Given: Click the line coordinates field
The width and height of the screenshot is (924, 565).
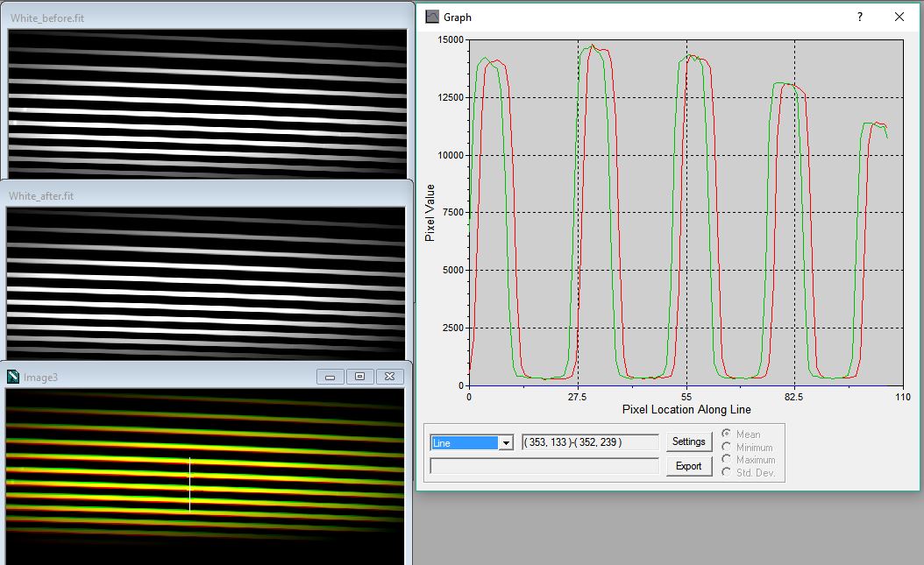Looking at the screenshot, I should (589, 442).
